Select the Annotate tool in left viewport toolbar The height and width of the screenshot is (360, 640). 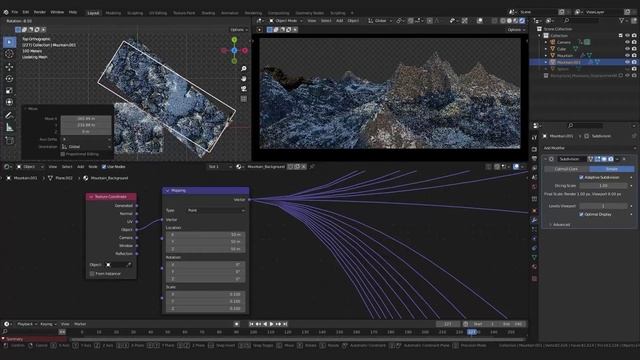[9, 116]
